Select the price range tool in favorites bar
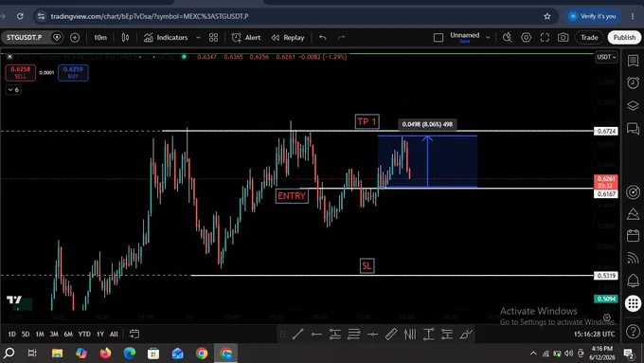Viewport: 644px width, 363px height. pos(428,335)
